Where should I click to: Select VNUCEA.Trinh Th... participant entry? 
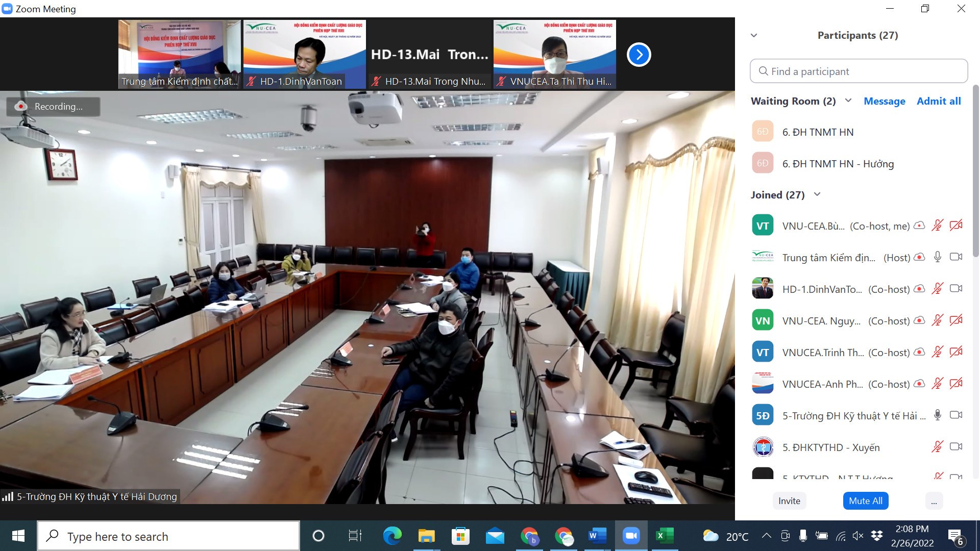[x=823, y=353]
